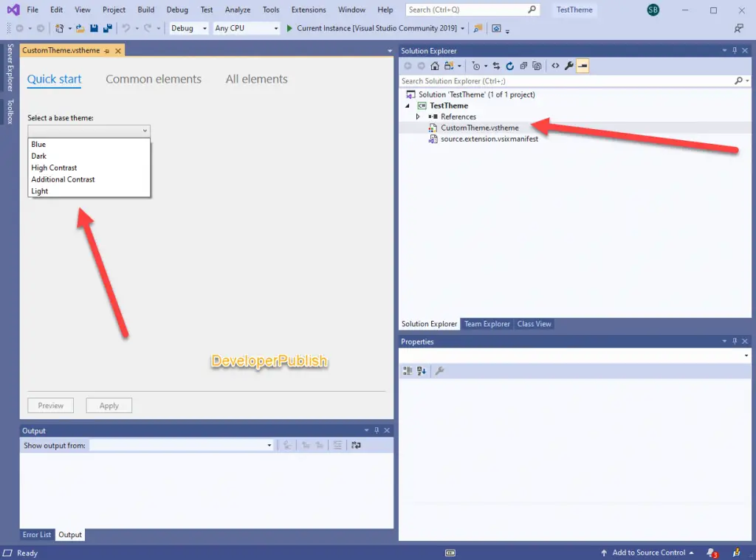Viewport: 756px width, 560px height.
Task: Click the Categorized icon in Properties panel
Action: point(408,370)
